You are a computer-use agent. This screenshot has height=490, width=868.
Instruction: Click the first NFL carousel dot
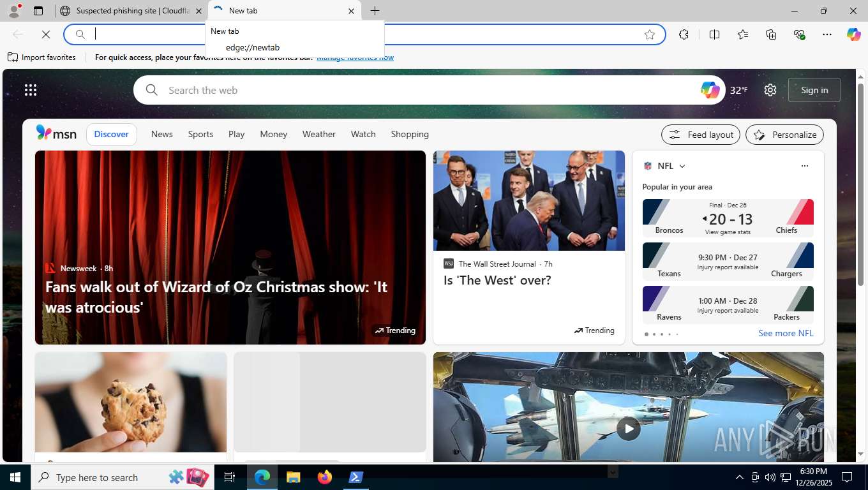pos(647,334)
